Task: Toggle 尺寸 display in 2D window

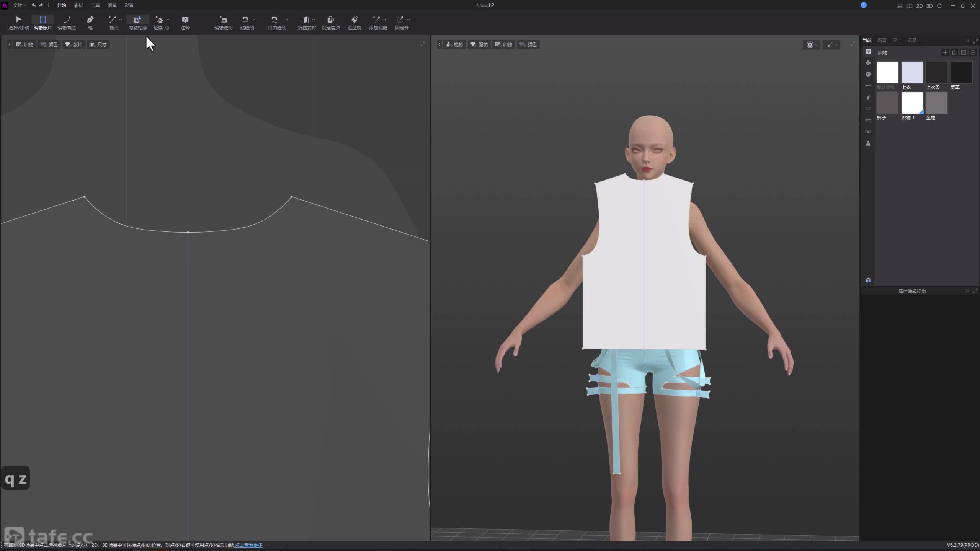Action: tap(98, 44)
